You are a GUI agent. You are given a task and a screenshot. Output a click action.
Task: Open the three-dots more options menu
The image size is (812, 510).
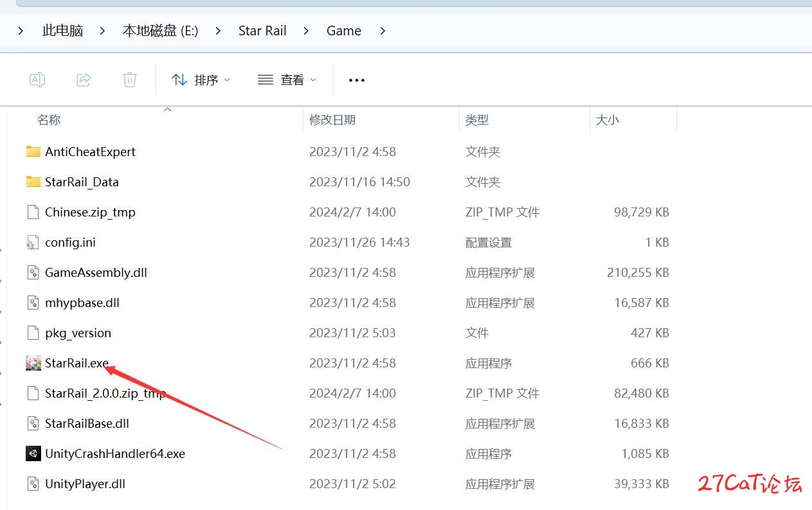point(356,80)
